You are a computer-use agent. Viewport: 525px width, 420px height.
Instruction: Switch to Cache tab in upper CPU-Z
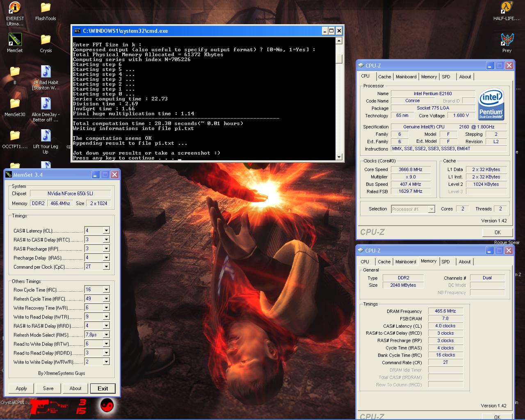pyautogui.click(x=384, y=77)
